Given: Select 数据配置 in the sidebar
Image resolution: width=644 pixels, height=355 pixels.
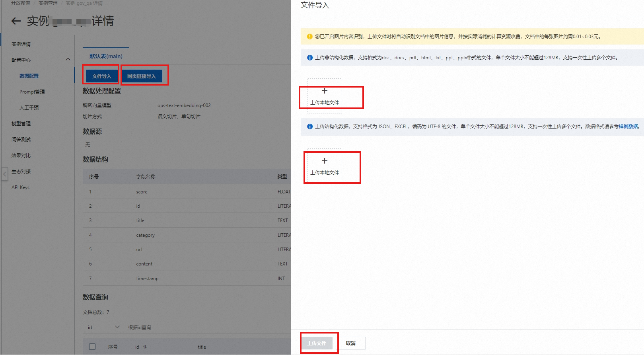Looking at the screenshot, I should (29, 76).
